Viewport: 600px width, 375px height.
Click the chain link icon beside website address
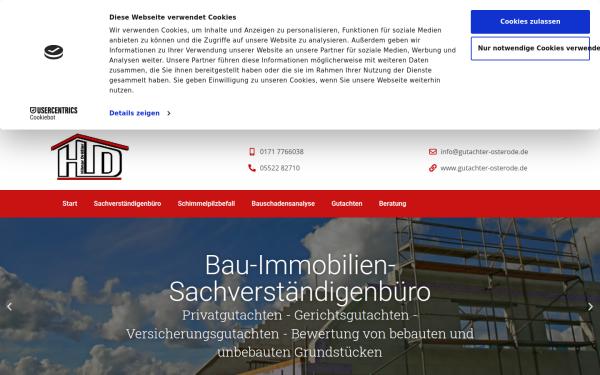point(433,168)
